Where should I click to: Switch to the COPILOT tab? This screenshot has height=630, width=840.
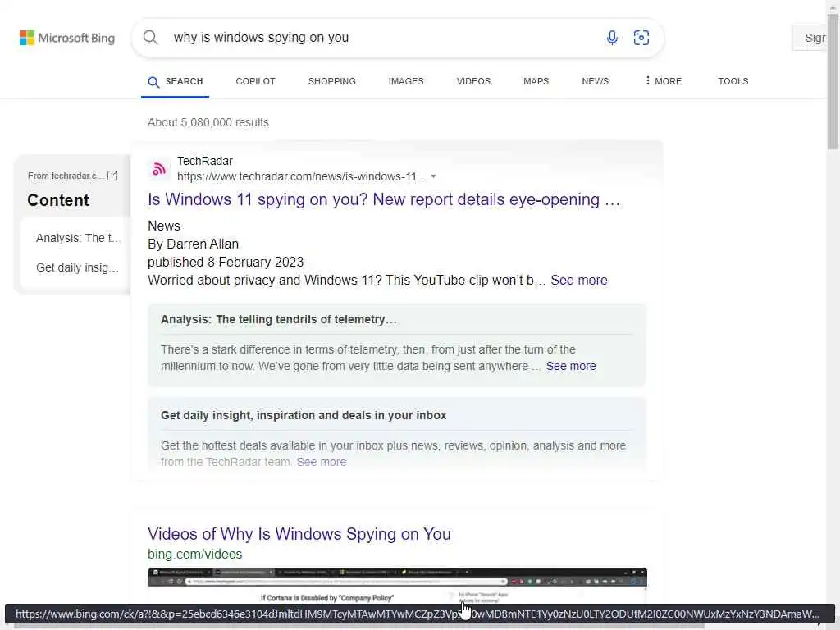256,81
